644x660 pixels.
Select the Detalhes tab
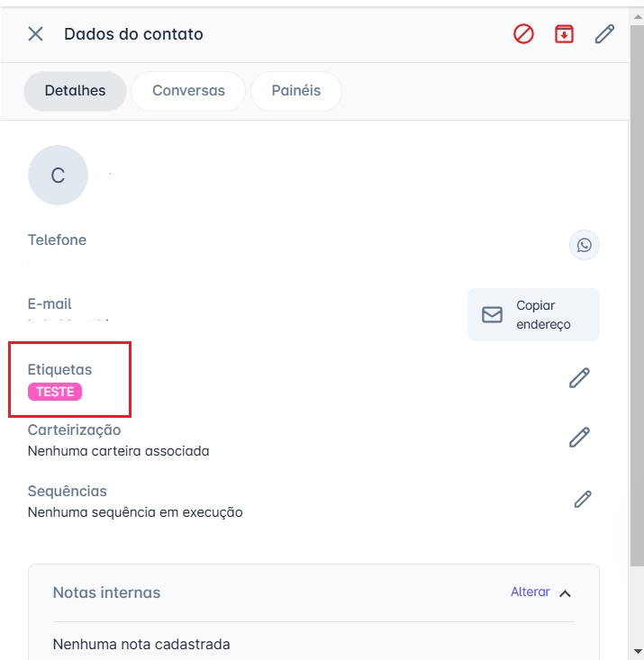(x=75, y=91)
